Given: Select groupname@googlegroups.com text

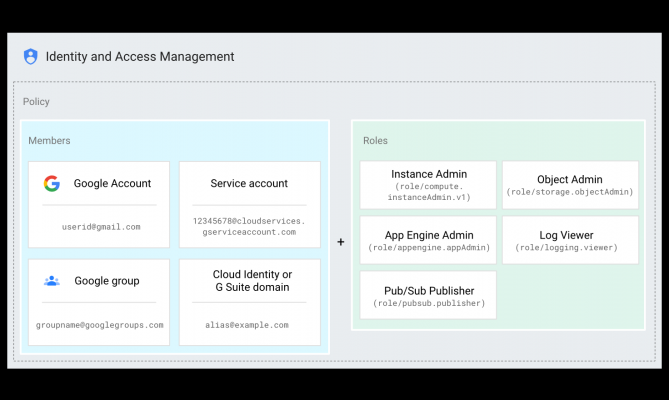Looking at the screenshot, I should point(99,325).
